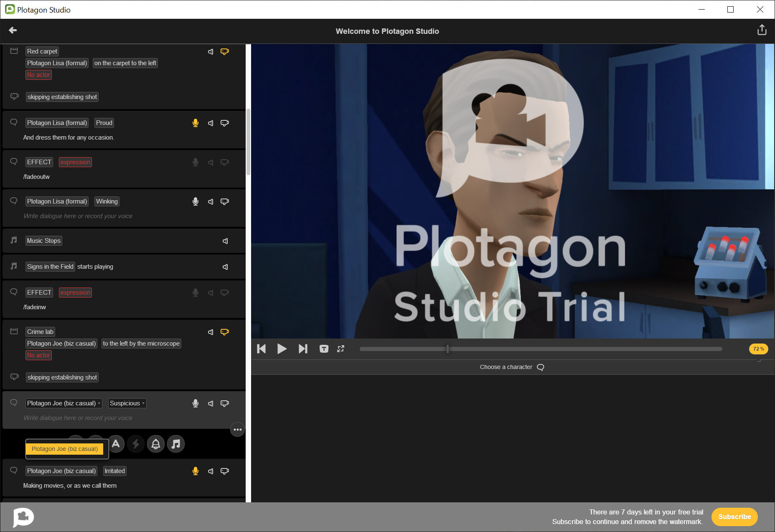The height and width of the screenshot is (532, 775).
Task: Toggle the speaker icon on Crime lab scene
Action: 211,332
